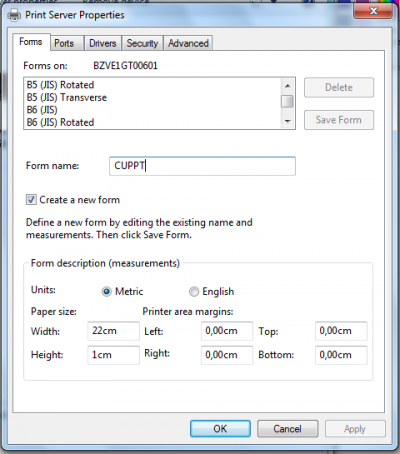
Task: Open the Advanced tab
Action: click(x=188, y=43)
